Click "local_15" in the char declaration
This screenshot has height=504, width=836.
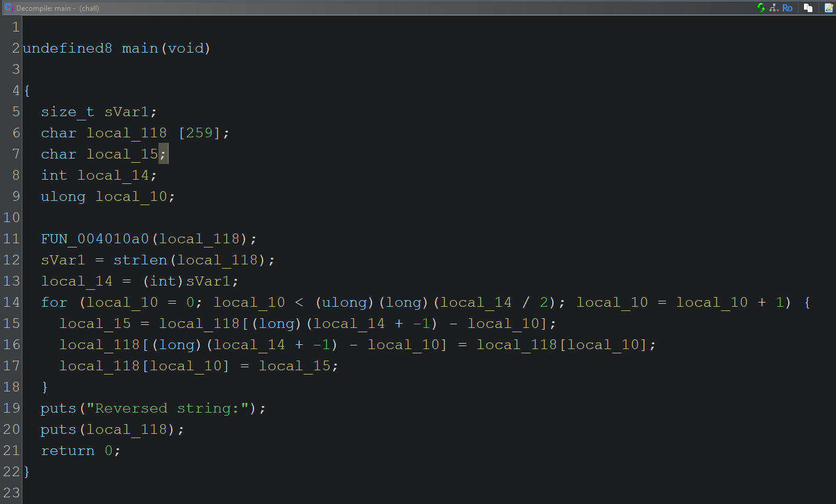(x=122, y=154)
